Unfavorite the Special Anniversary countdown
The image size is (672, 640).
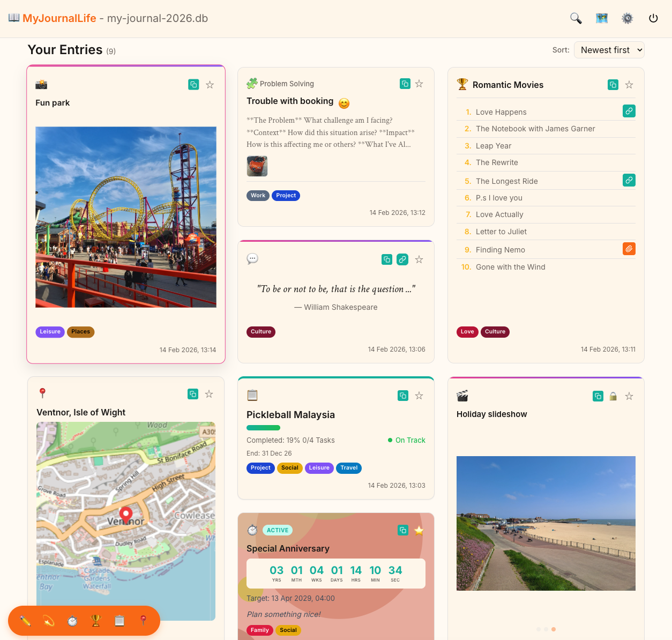pyautogui.click(x=419, y=530)
